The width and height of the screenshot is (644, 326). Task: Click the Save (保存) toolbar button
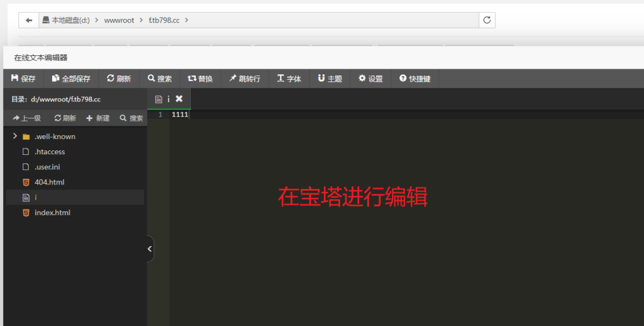[x=23, y=79]
